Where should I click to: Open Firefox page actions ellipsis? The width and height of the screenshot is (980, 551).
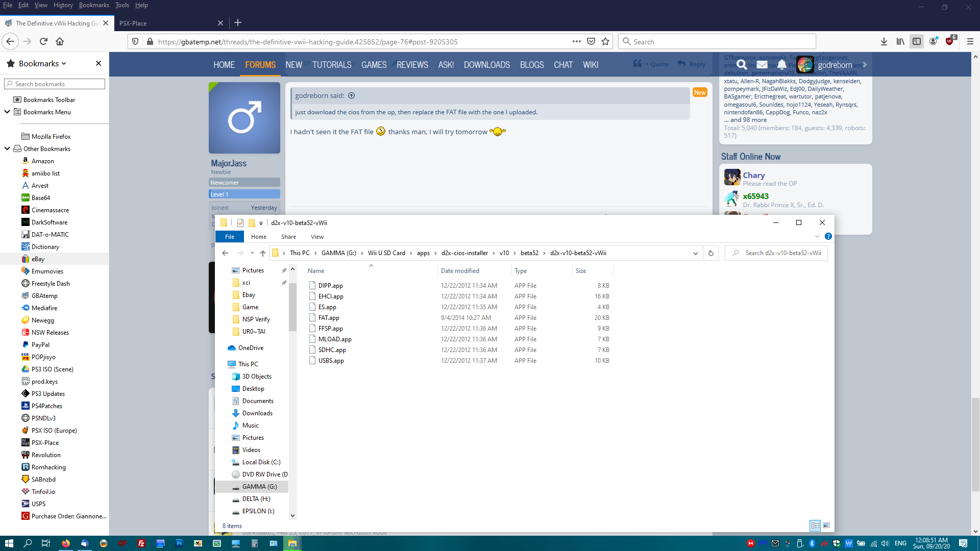[577, 41]
